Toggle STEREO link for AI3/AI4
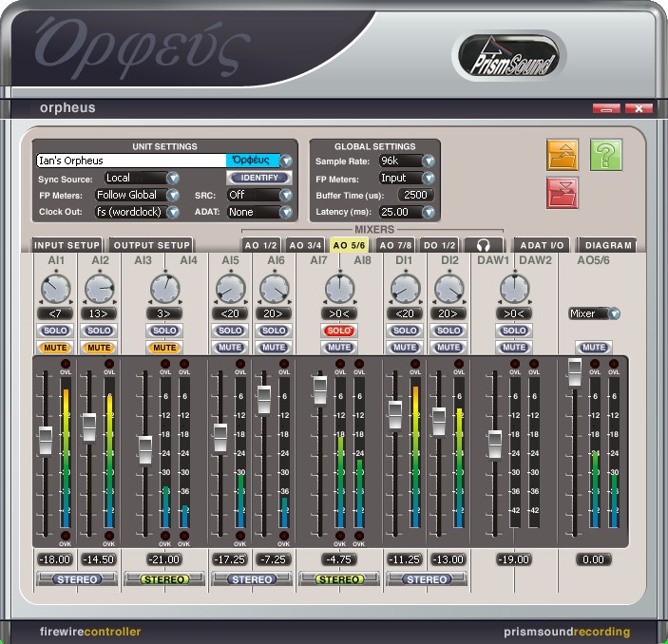This screenshot has height=644, width=668. (164, 579)
